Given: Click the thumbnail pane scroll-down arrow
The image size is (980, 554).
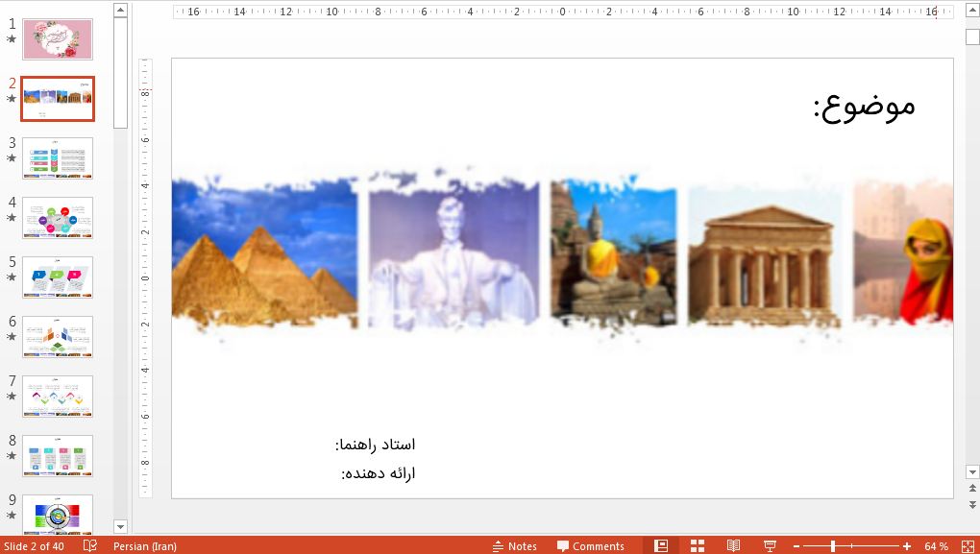Looking at the screenshot, I should (x=119, y=526).
